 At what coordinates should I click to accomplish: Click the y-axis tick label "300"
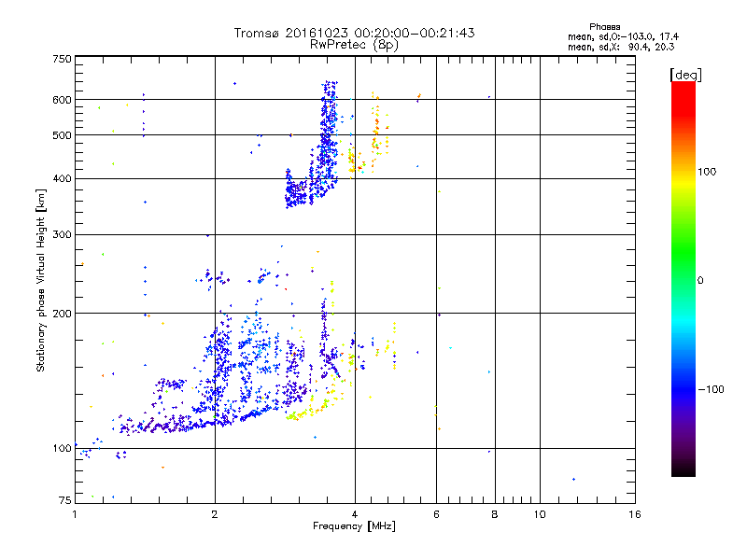[x=63, y=235]
